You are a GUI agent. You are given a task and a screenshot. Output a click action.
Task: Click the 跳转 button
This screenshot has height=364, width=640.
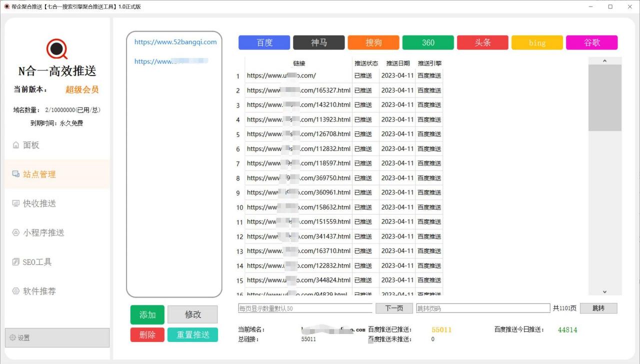pos(598,308)
